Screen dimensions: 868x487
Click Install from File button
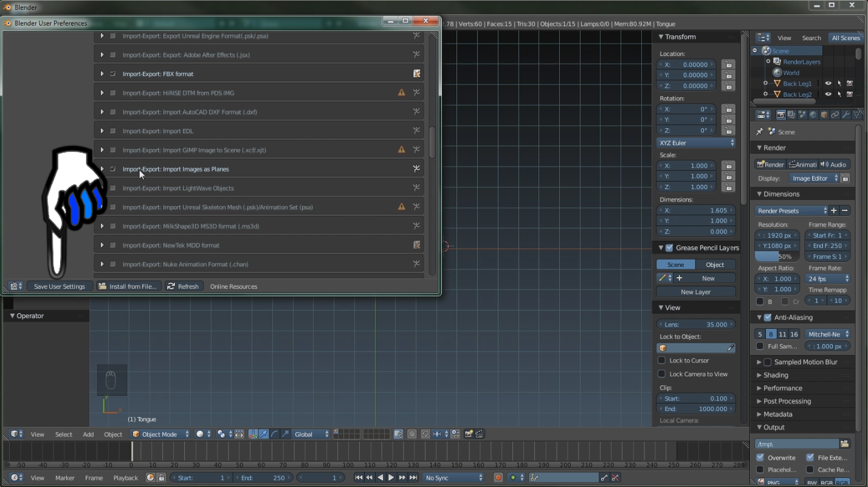pyautogui.click(x=128, y=286)
